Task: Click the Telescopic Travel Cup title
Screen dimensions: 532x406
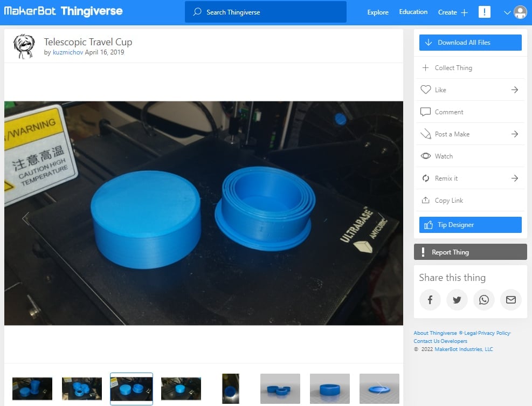Action: tap(88, 42)
